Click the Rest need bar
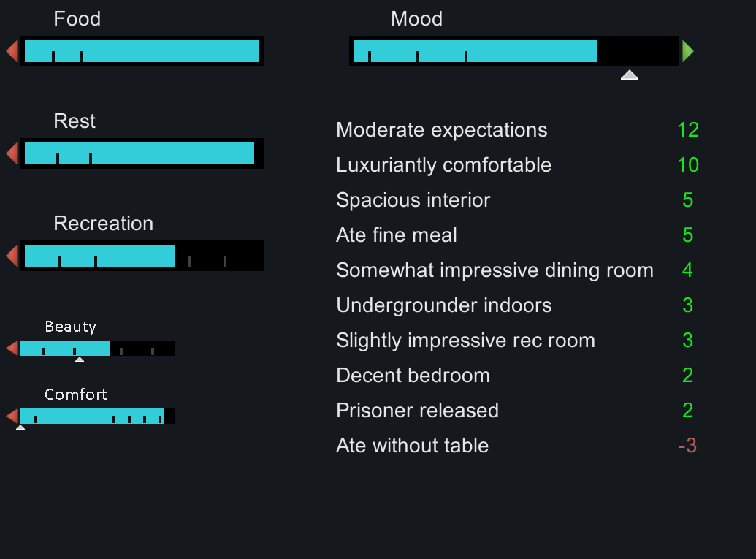Image resolution: width=756 pixels, height=559 pixels. (142, 153)
